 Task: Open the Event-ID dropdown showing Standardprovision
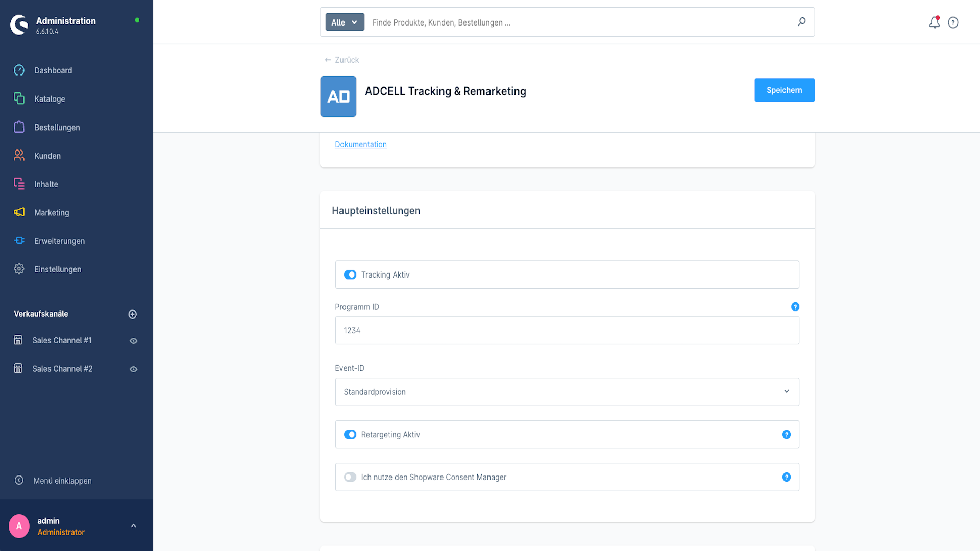[x=567, y=392]
